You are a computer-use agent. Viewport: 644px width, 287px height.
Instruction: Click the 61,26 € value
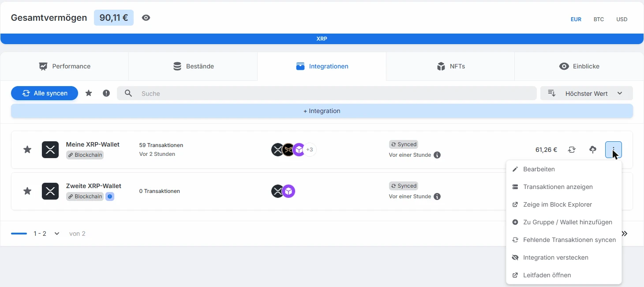coord(546,150)
